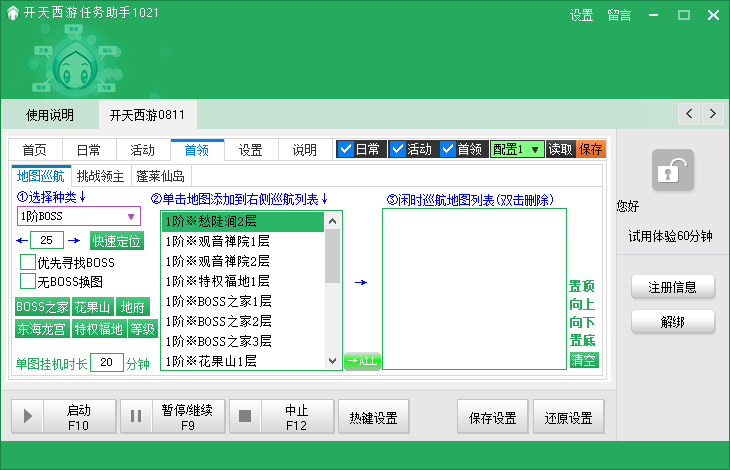730x470 pixels.
Task: Open the 1阶BOSS type dropdown
Action: coord(130,216)
